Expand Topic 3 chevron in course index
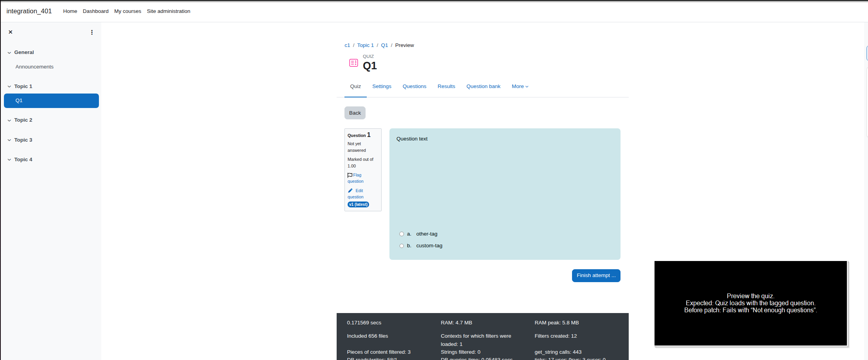The image size is (868, 360). [9, 140]
